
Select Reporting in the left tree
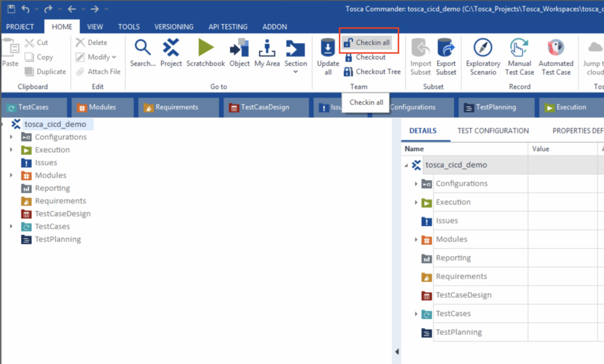tap(52, 188)
